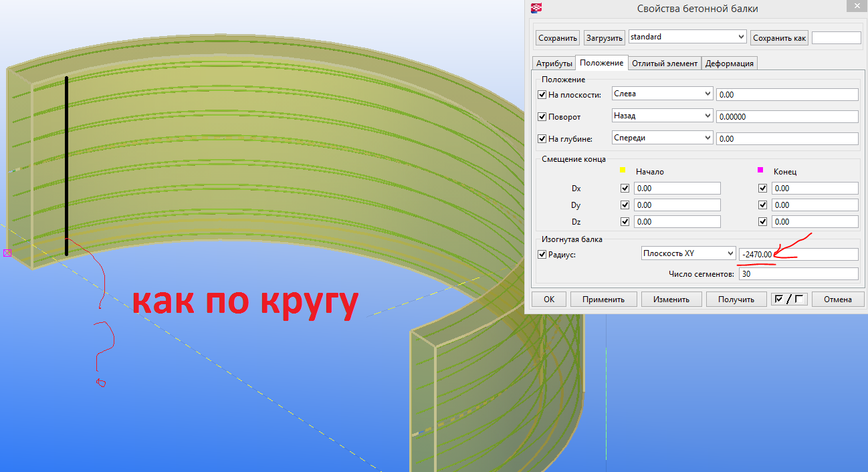Image resolution: width=868 pixels, height=472 pixels.
Task: Switch to the Атрибуты tab
Action: point(554,64)
